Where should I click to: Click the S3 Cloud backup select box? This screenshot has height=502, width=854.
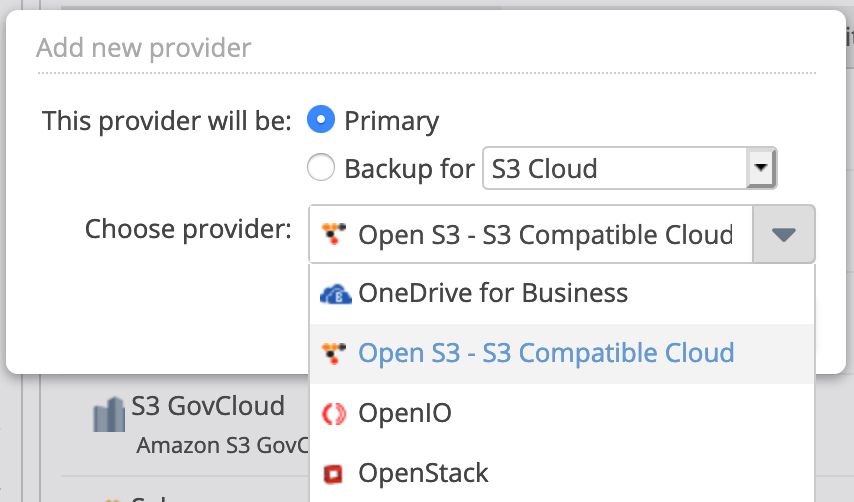615,168
